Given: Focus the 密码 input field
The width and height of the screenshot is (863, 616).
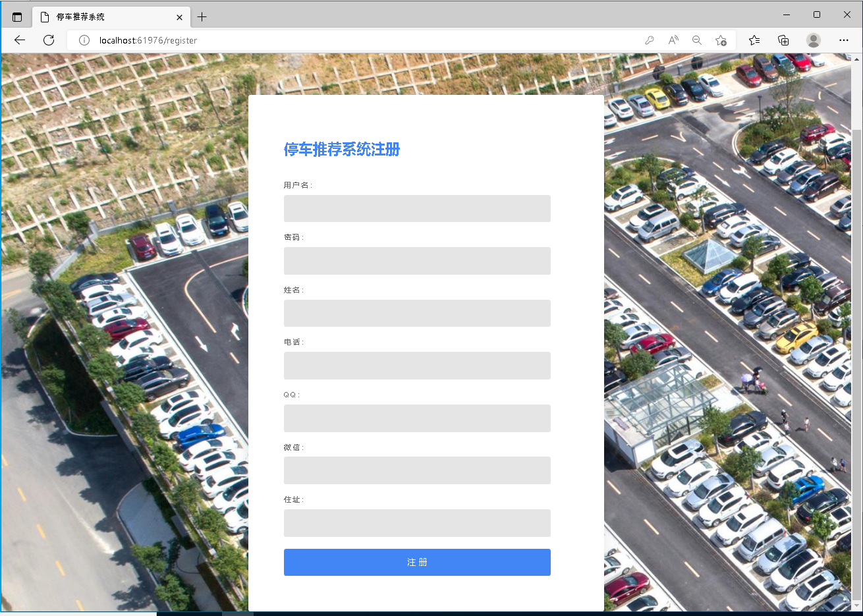Looking at the screenshot, I should click(417, 261).
